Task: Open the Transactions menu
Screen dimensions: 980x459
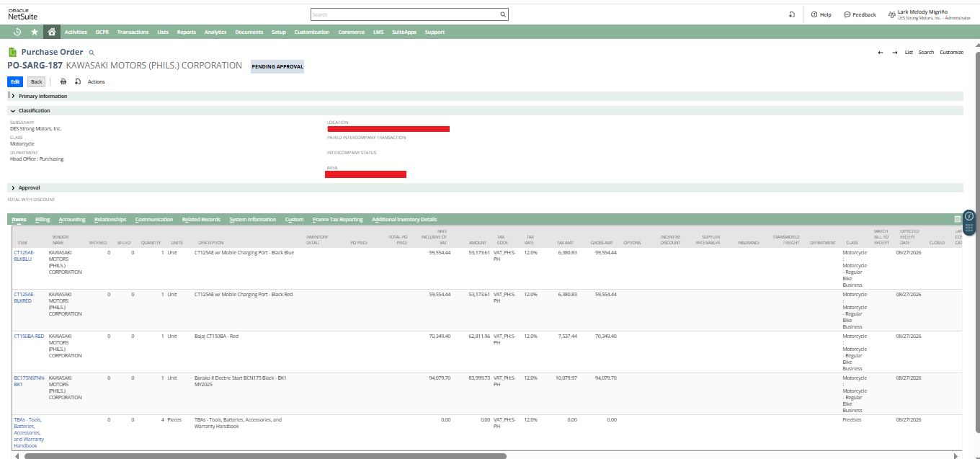Action: coord(133,32)
